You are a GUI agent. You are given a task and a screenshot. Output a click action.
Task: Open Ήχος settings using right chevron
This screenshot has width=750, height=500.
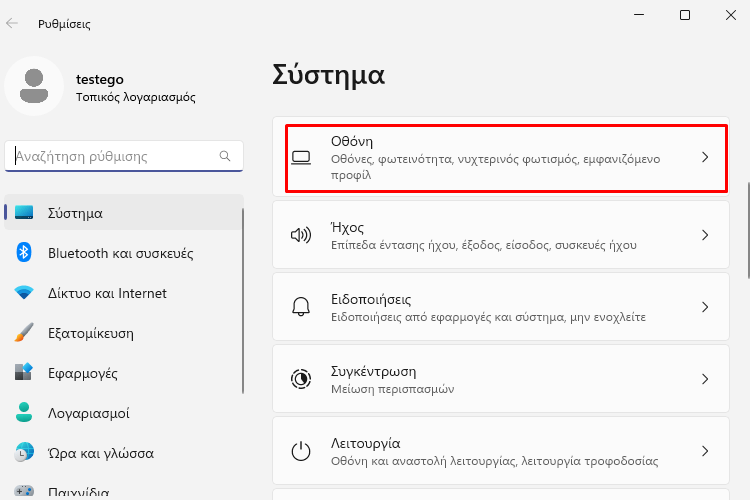click(x=705, y=235)
